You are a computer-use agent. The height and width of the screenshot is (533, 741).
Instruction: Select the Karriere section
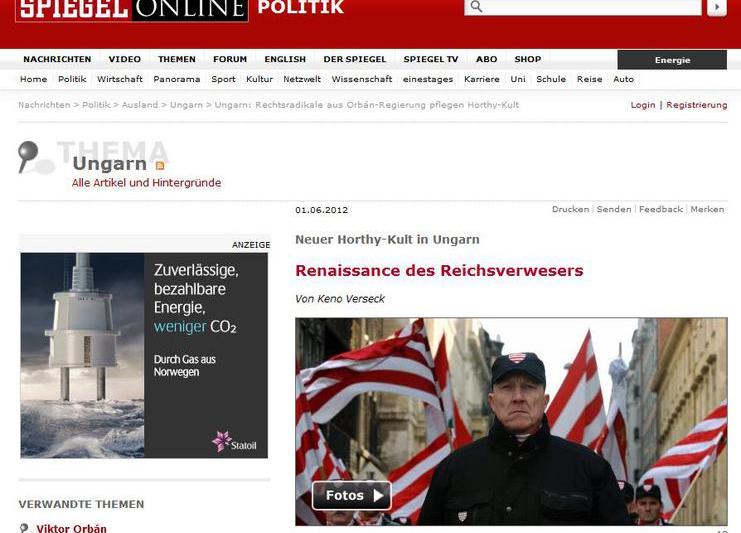coord(482,79)
